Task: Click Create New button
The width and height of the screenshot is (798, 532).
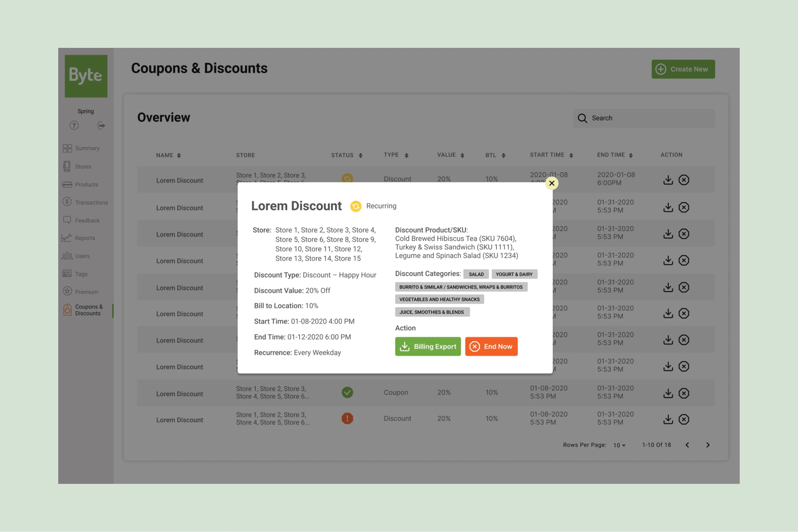Action: point(683,69)
